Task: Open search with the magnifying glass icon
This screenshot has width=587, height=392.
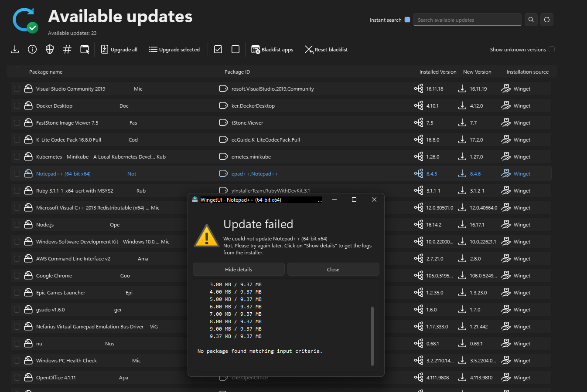Action: click(x=531, y=20)
